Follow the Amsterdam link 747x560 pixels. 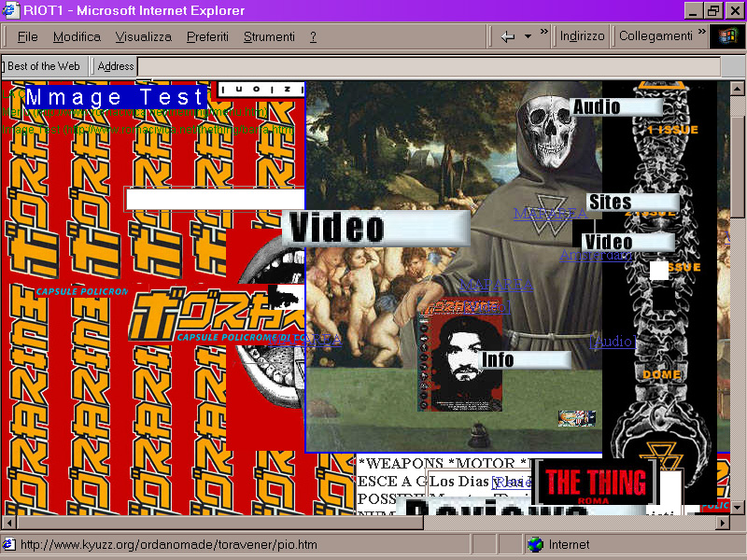tap(596, 255)
